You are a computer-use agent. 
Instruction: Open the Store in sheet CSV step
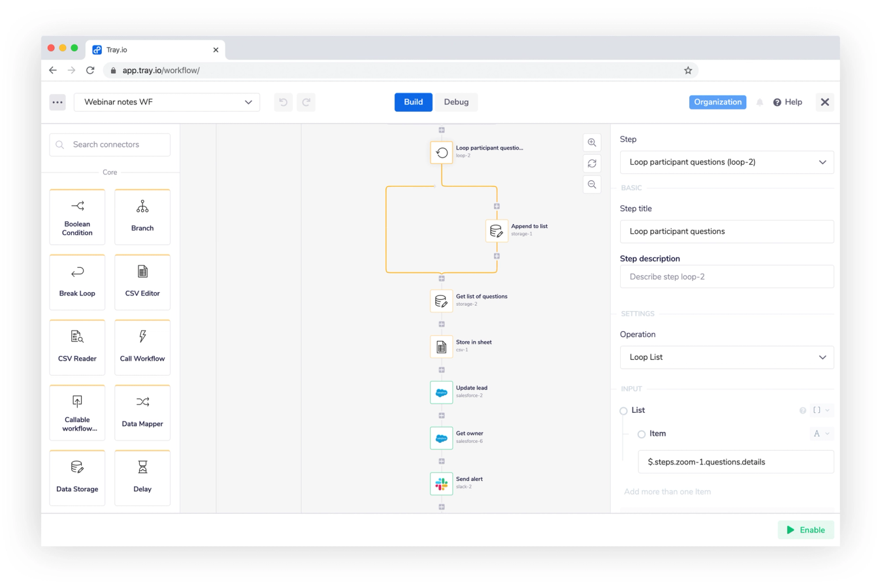pos(442,346)
